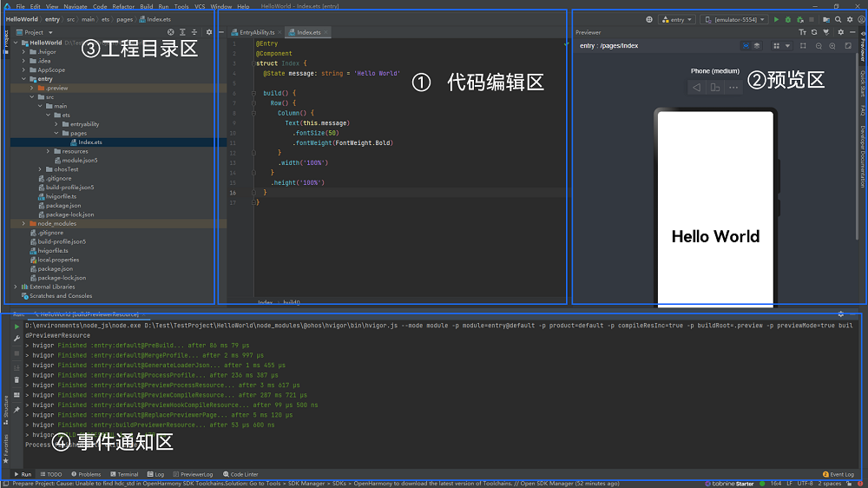Open the multi-device grid dropdown in Previewer
The image size is (868, 488).
[780, 46]
